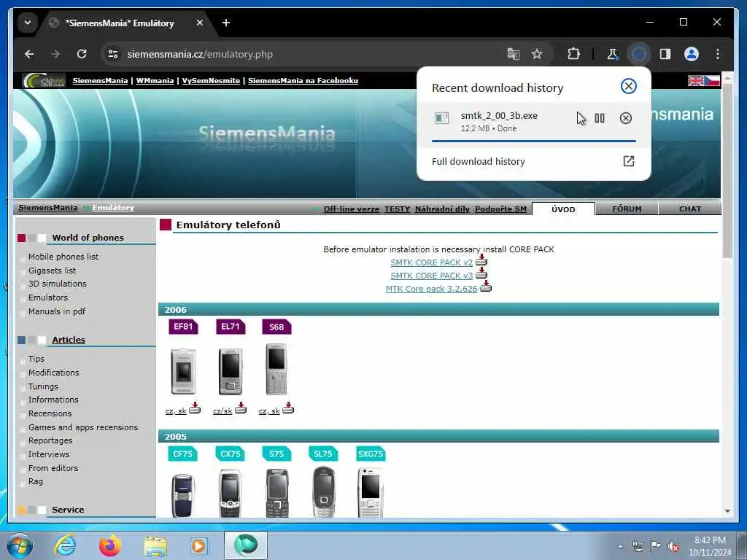Toggle the side panel
Image resolution: width=747 pixels, height=560 pixels.
click(665, 54)
